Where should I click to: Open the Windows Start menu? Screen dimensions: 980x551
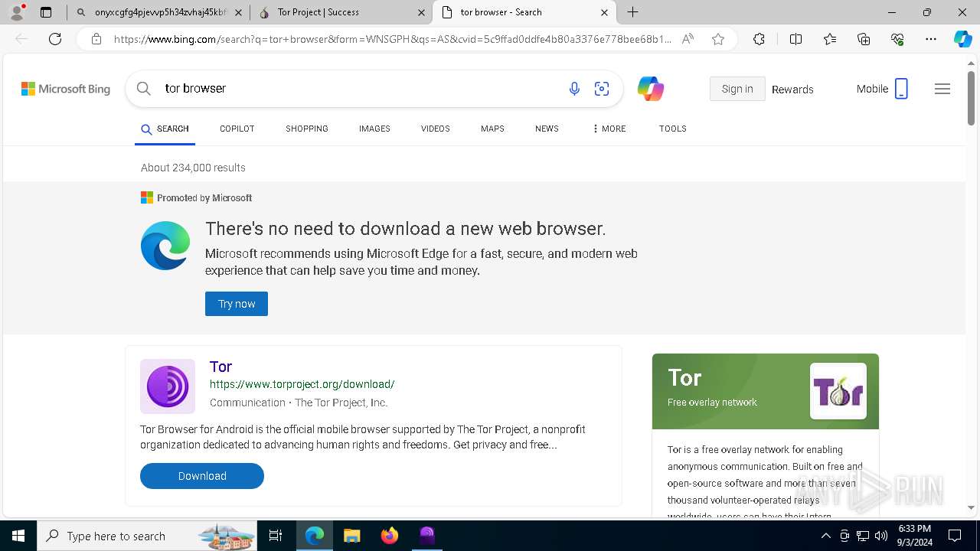[18, 536]
